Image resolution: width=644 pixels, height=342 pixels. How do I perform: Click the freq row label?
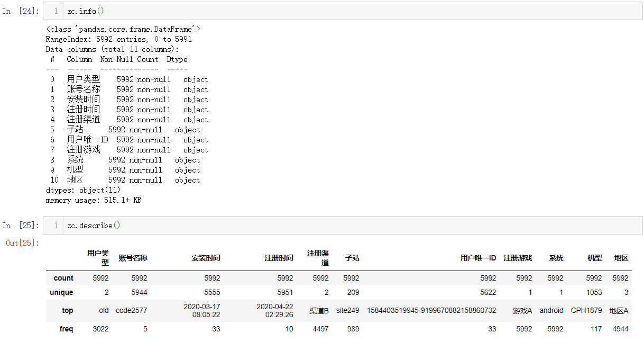click(x=66, y=329)
